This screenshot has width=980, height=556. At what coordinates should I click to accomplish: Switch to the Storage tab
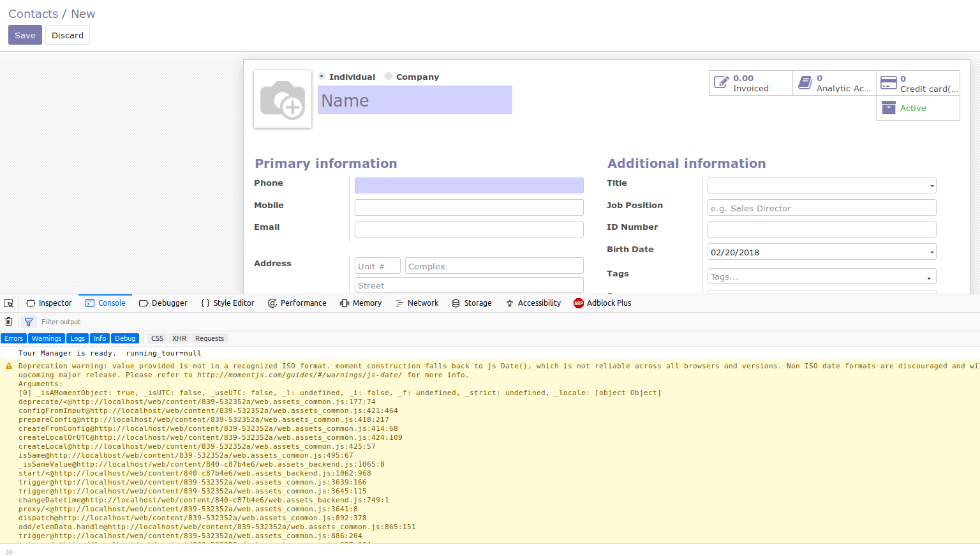point(472,303)
